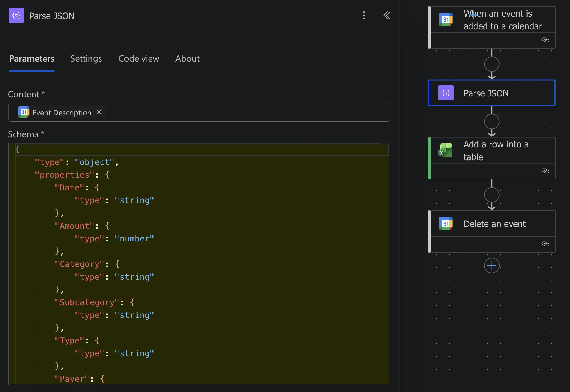This screenshot has height=392, width=570.
Task: Add a new step with the plus button
Action: [492, 266]
